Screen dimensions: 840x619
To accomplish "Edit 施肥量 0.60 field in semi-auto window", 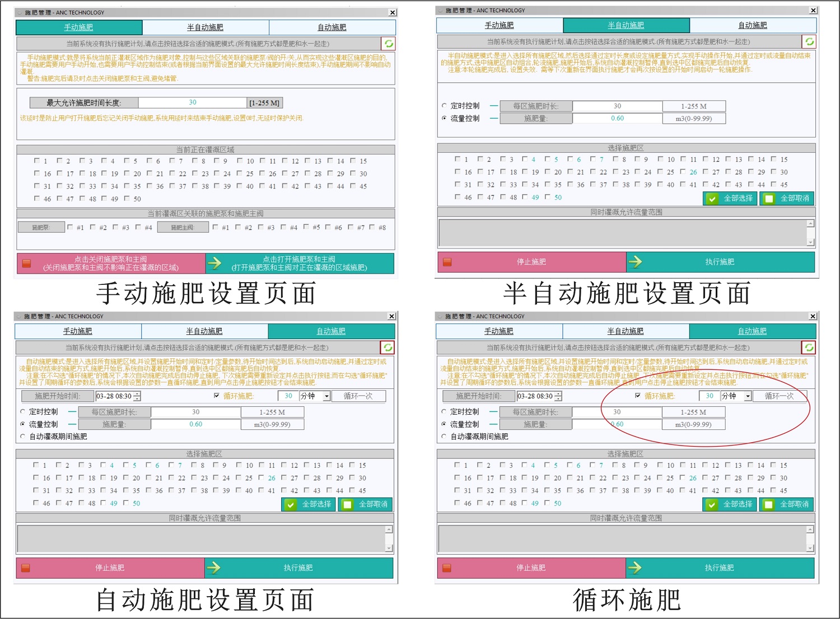I will point(617,118).
